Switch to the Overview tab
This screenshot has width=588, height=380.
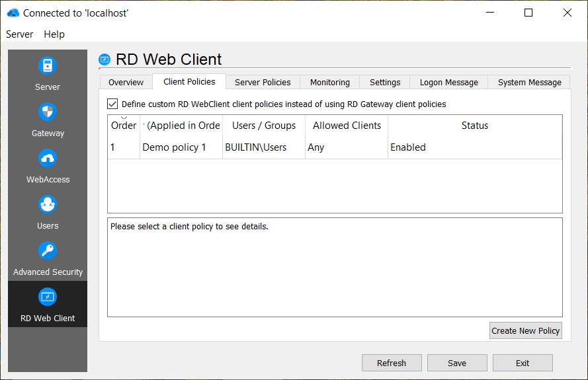tap(126, 82)
